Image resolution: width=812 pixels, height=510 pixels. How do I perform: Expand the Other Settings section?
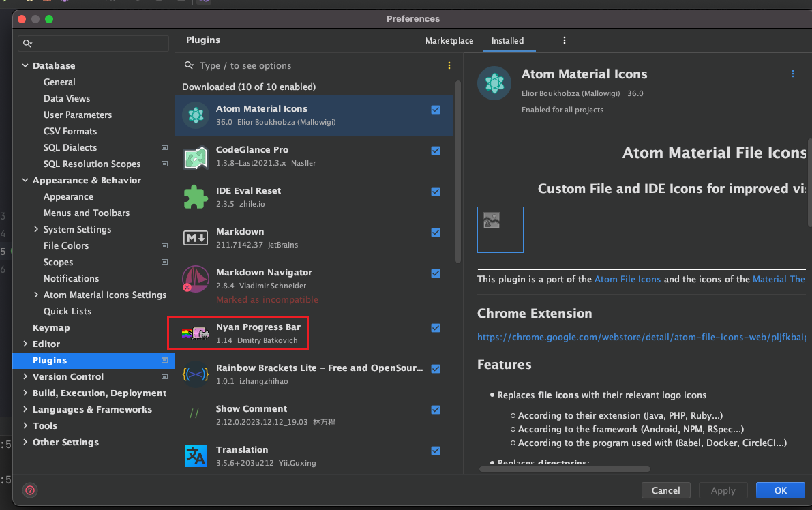point(25,442)
